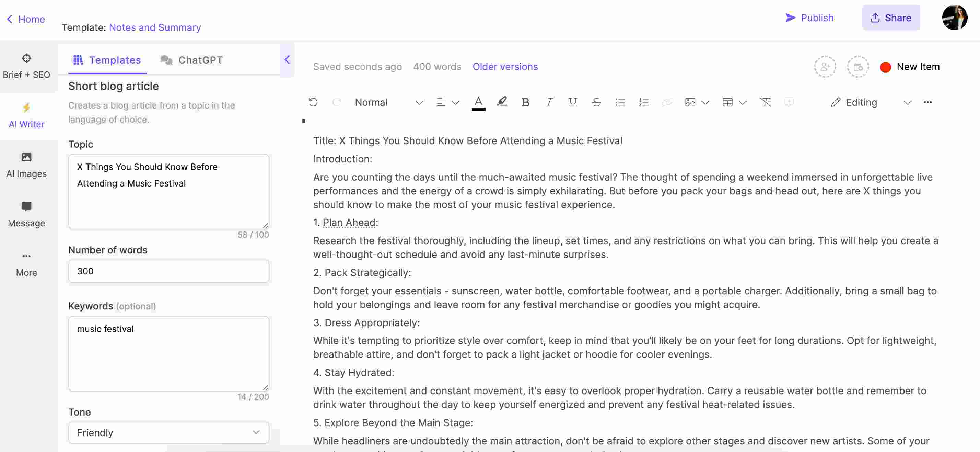Click the Share button
The width and height of the screenshot is (980, 452).
click(x=890, y=18)
